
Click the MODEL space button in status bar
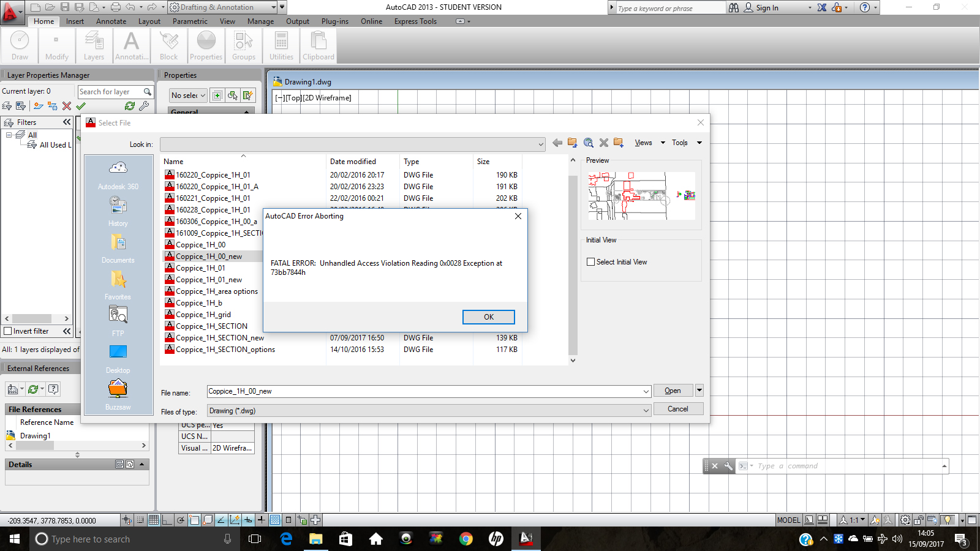coord(788,520)
